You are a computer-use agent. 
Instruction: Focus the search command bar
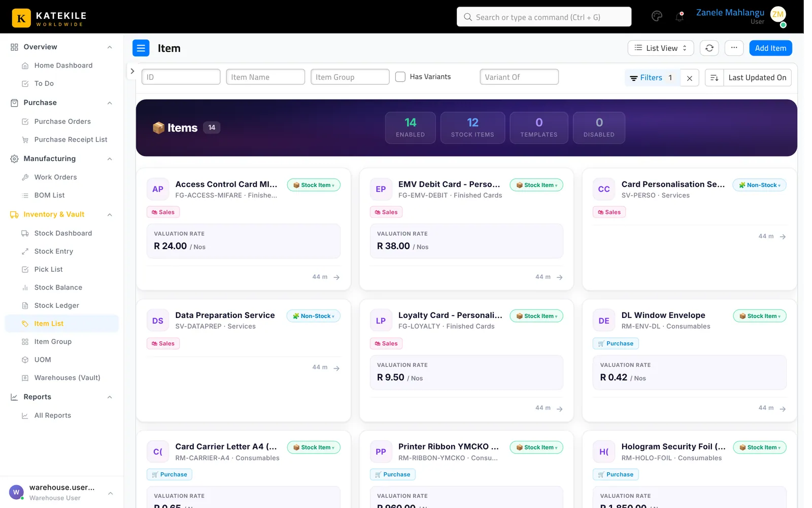coord(544,17)
